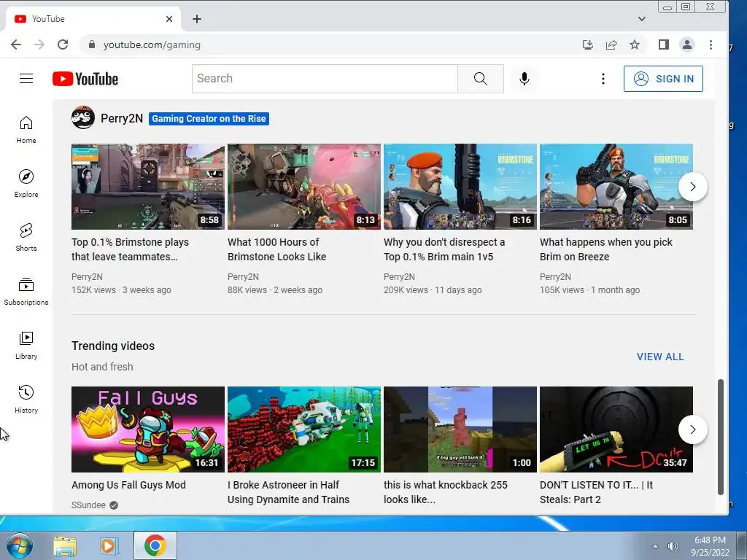Share this page icon in address bar
This screenshot has width=747, height=560.
(x=611, y=44)
